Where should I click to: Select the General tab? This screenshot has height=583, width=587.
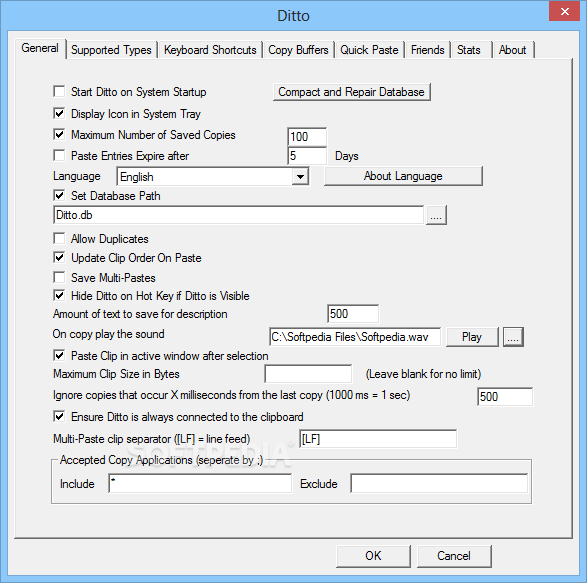pyautogui.click(x=40, y=48)
